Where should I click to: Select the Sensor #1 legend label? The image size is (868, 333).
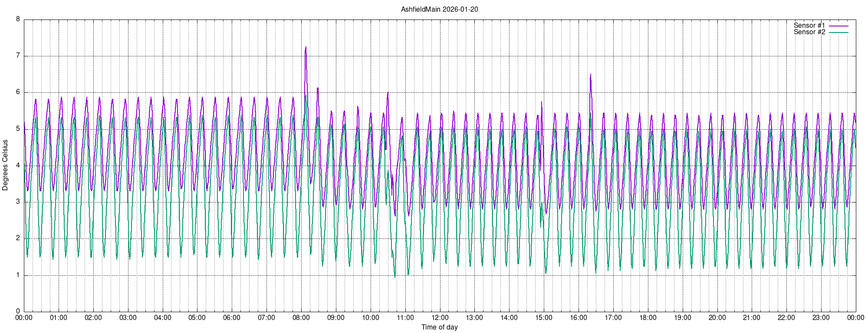click(809, 26)
